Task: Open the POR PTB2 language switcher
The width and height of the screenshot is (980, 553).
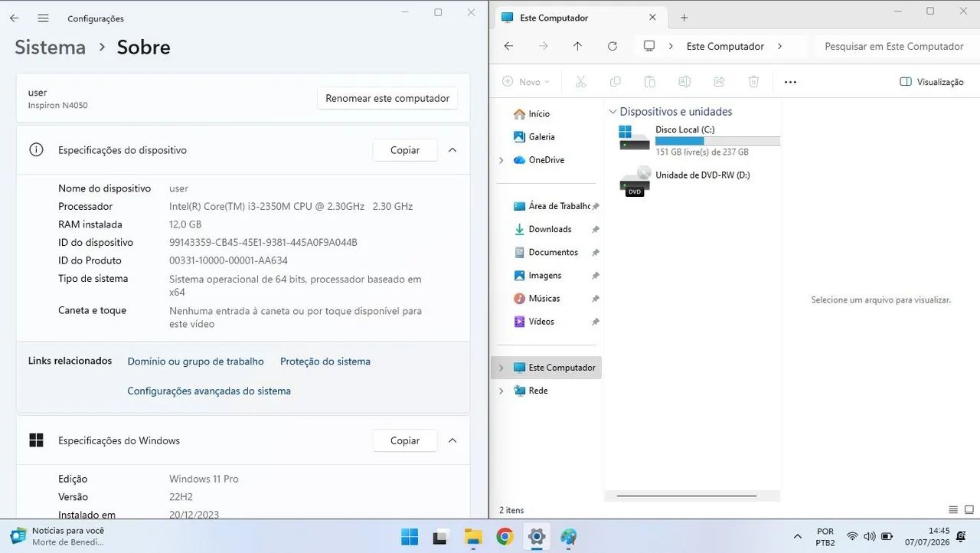Action: [x=825, y=536]
